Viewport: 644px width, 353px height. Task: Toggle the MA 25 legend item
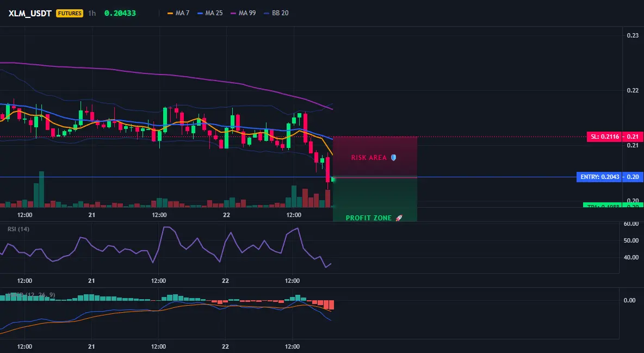tap(210, 13)
